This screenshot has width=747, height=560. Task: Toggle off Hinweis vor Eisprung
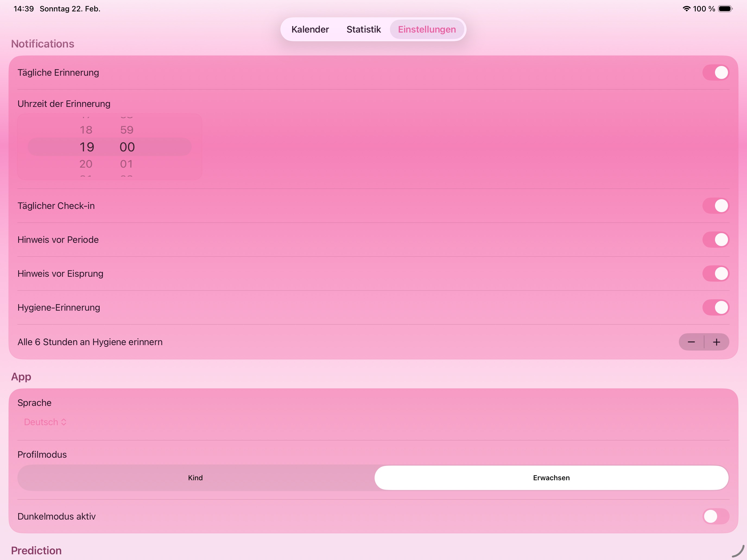pyautogui.click(x=716, y=273)
